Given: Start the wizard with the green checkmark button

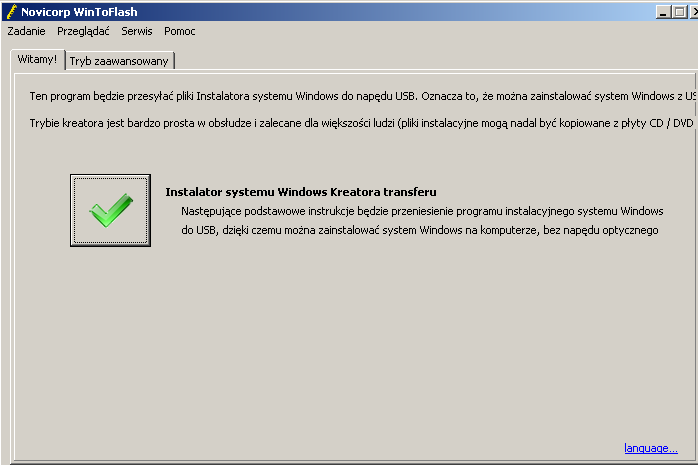Looking at the screenshot, I should [x=110, y=210].
